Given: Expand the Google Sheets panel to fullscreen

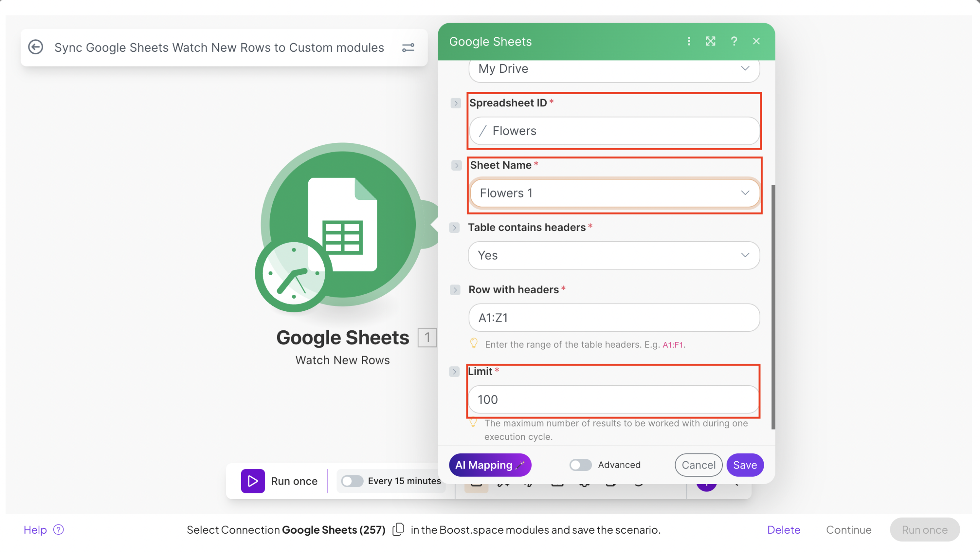Looking at the screenshot, I should pyautogui.click(x=710, y=41).
